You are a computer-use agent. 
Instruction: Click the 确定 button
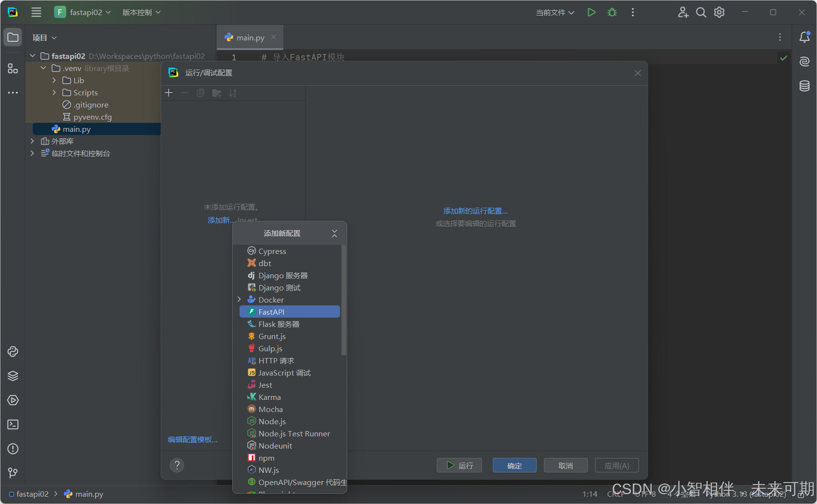tap(515, 466)
